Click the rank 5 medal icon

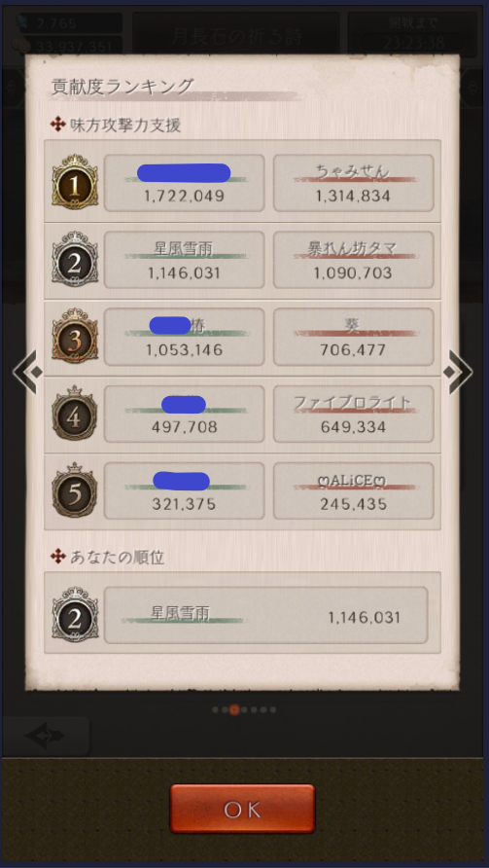75,491
